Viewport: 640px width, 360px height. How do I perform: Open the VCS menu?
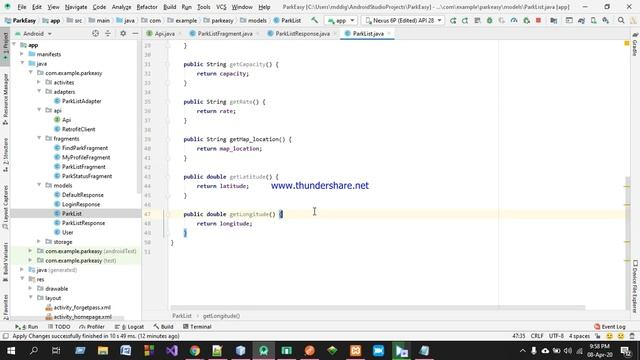tap(221, 7)
